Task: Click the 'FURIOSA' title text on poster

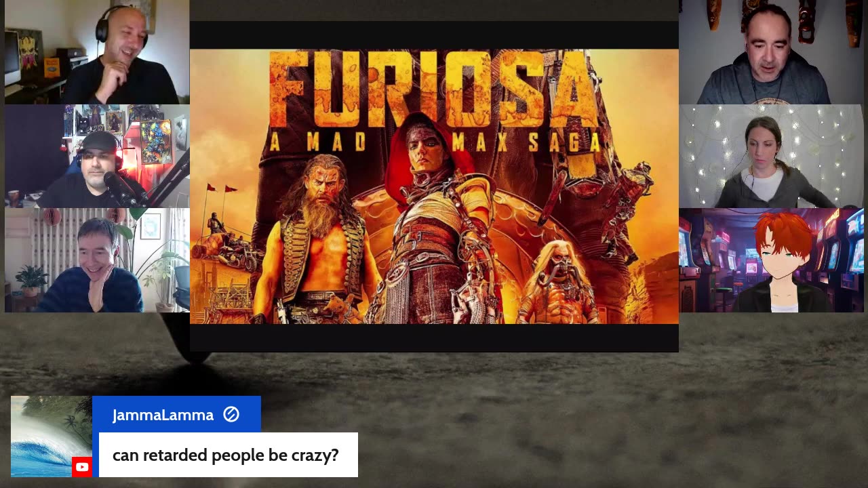Action: pos(434,89)
